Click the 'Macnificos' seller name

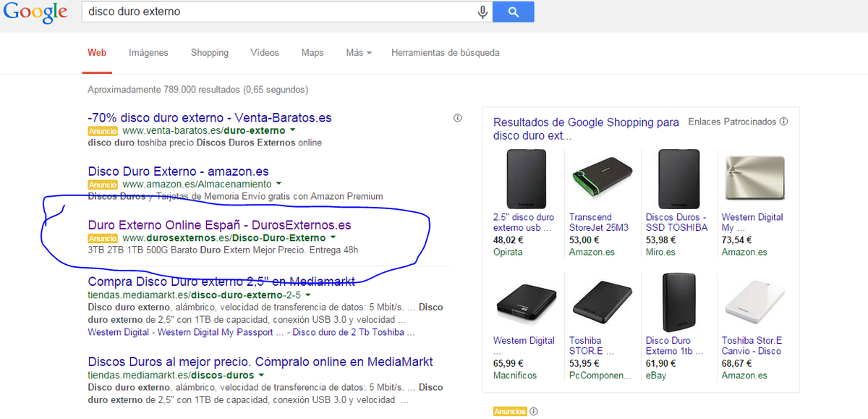[x=515, y=376]
